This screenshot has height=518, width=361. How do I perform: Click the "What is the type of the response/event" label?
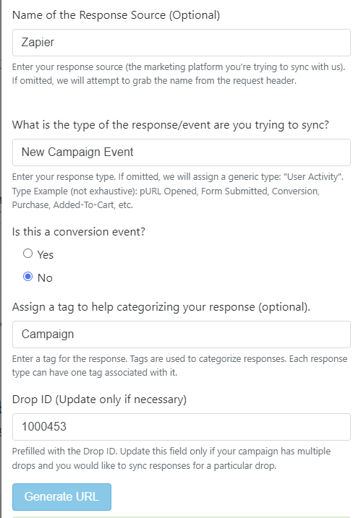pos(170,125)
